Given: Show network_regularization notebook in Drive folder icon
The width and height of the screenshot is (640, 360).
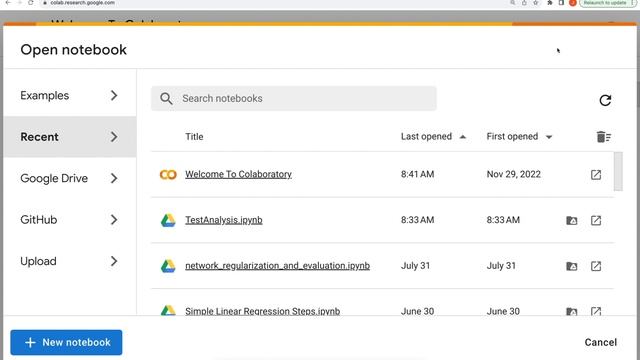Looking at the screenshot, I should tap(572, 266).
